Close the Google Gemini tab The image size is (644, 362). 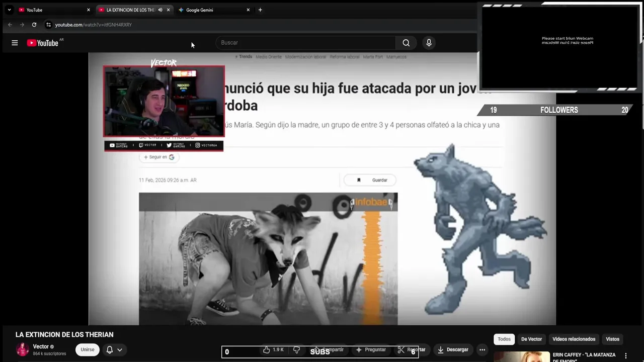248,10
